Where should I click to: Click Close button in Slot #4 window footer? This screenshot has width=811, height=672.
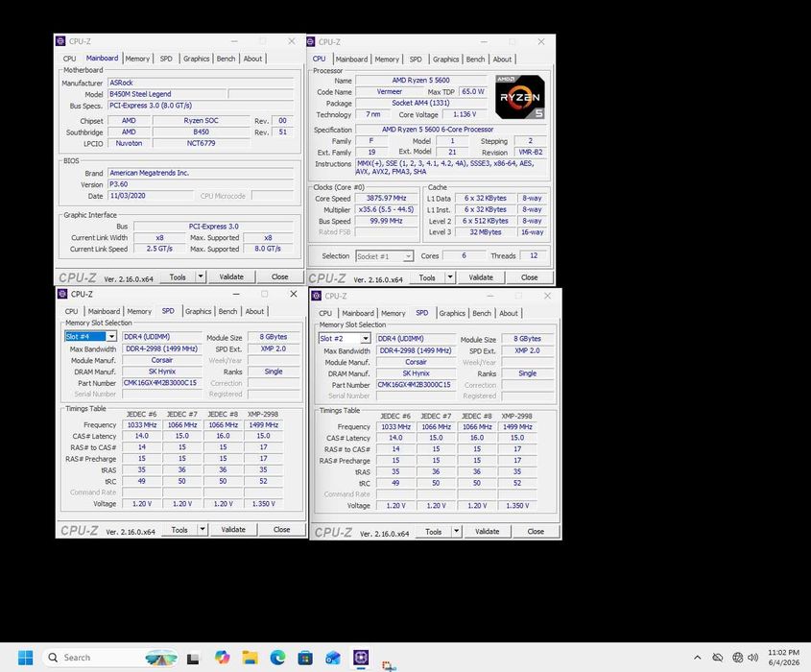tap(281, 529)
